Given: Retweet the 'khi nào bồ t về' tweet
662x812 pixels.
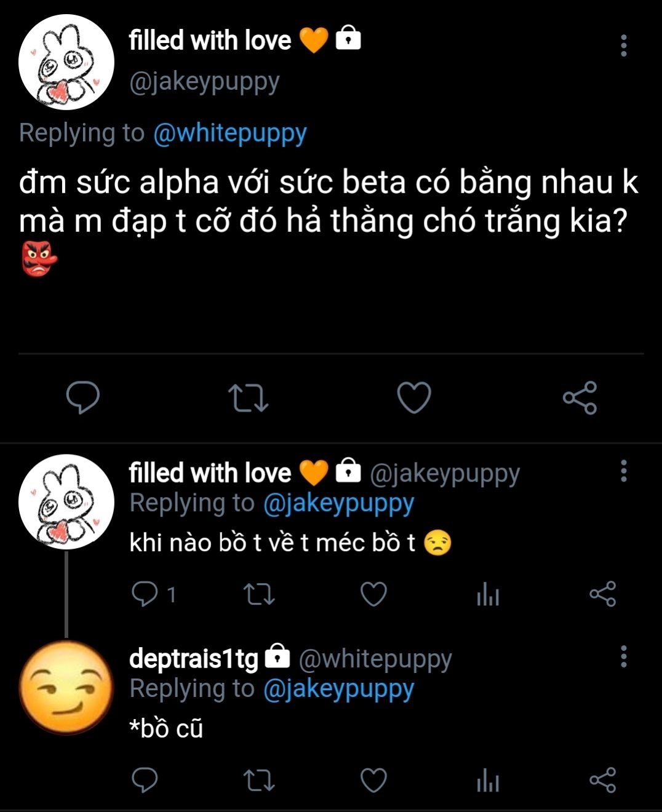Looking at the screenshot, I should click(259, 594).
